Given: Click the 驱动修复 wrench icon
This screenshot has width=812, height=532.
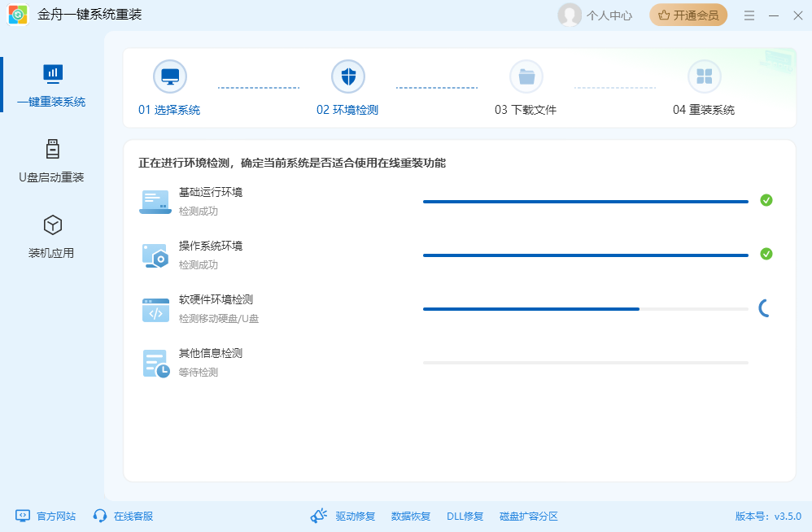Looking at the screenshot, I should (318, 515).
